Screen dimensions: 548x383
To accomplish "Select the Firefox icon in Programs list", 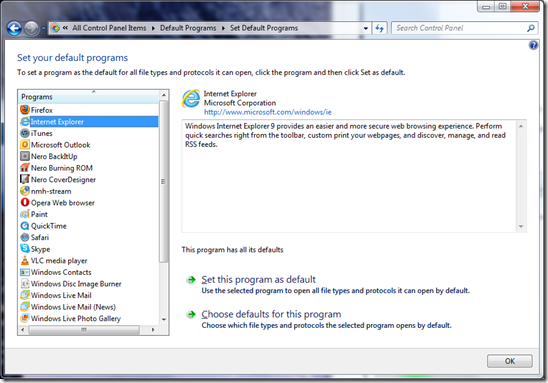I will [x=25, y=110].
